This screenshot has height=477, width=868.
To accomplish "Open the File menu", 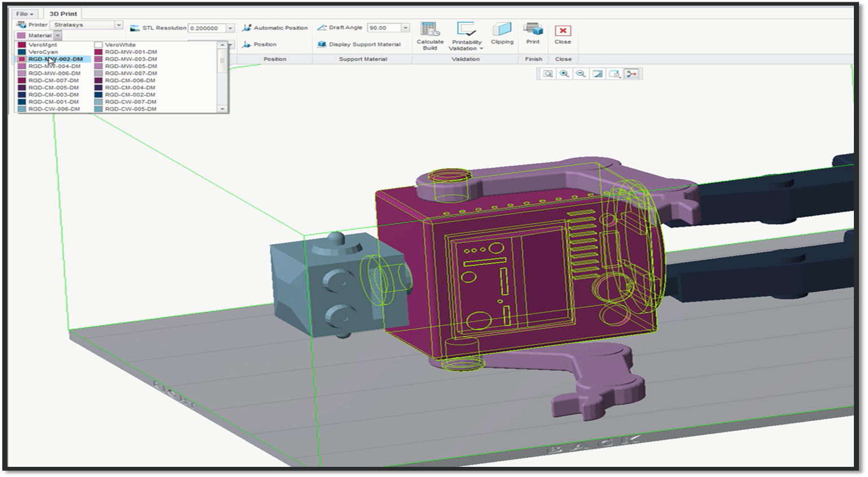I will pyautogui.click(x=24, y=14).
